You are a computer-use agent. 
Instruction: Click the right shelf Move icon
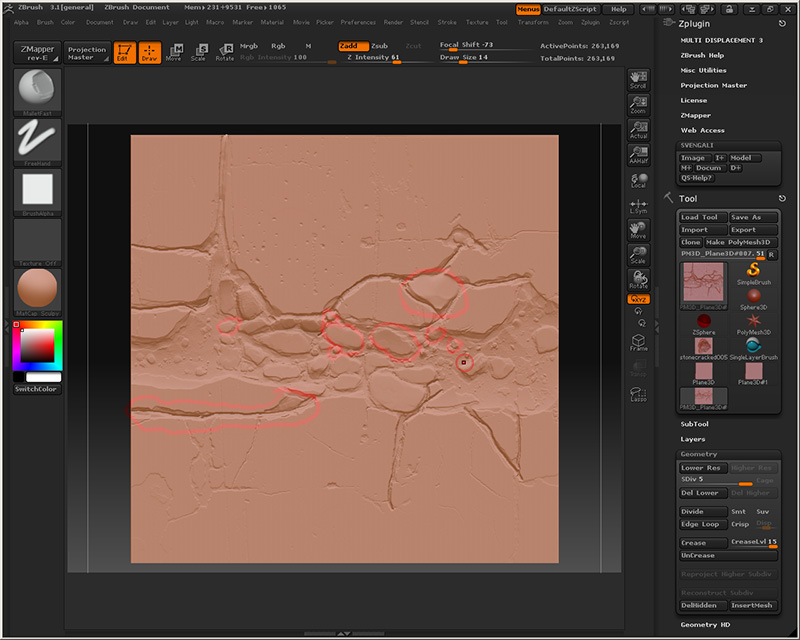(x=638, y=230)
